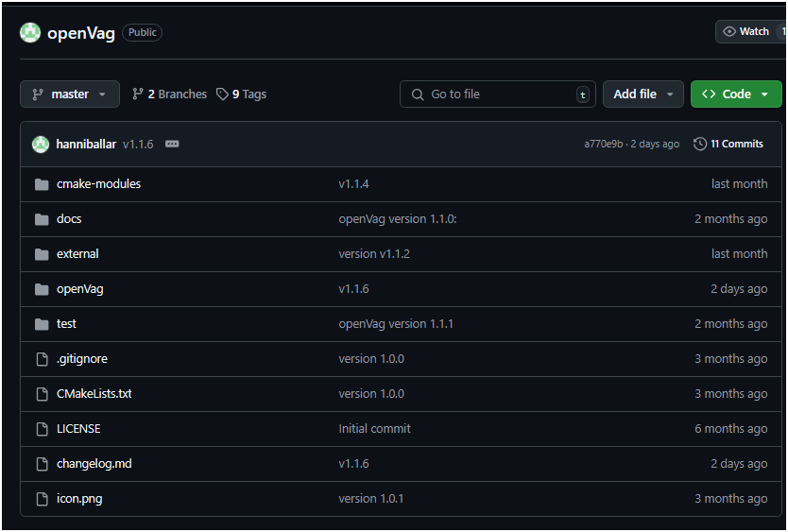Open the latest commit message v1.1.6
Screen dimensions: 788x532
pos(138,145)
